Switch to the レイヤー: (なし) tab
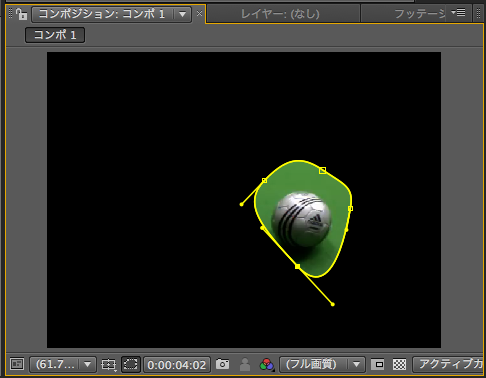 (x=280, y=14)
